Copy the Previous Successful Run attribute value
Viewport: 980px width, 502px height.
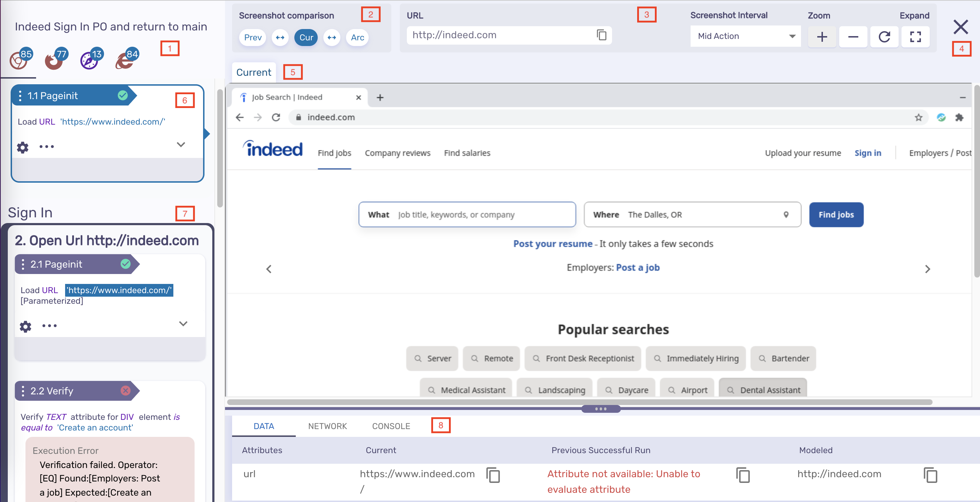[x=743, y=475]
